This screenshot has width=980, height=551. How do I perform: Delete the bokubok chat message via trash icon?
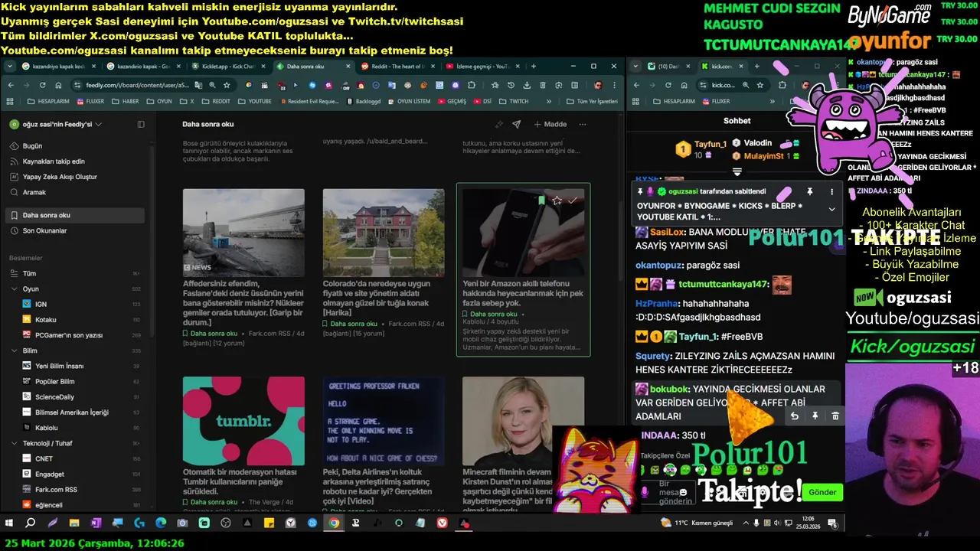tap(835, 416)
